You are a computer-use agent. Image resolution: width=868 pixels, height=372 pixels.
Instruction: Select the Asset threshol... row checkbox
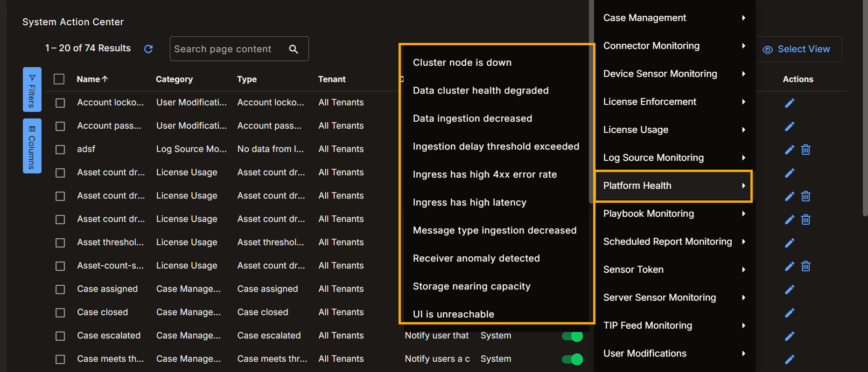[x=60, y=243]
